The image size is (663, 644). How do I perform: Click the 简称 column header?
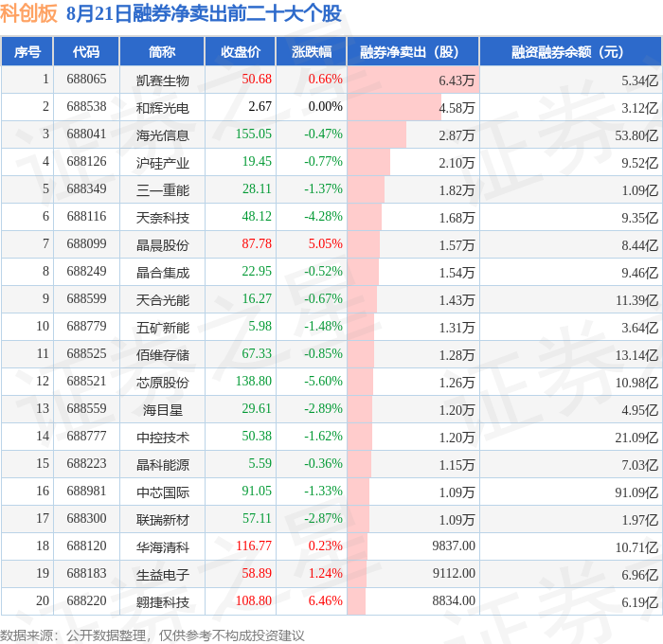162,51
